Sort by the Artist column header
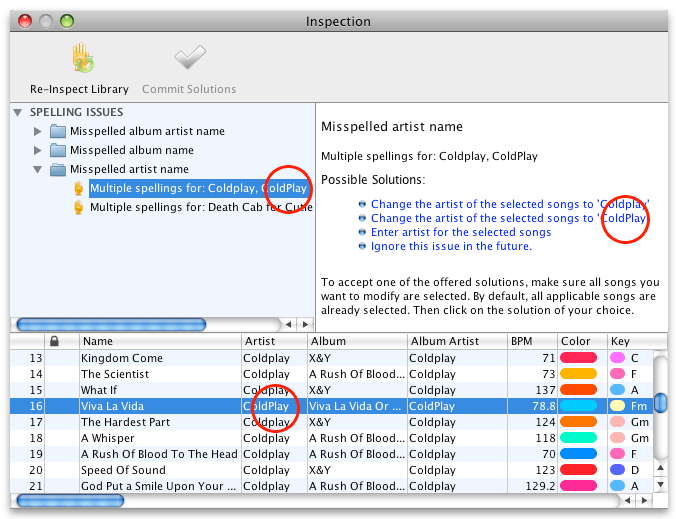The height and width of the screenshot is (519, 678). (274, 341)
